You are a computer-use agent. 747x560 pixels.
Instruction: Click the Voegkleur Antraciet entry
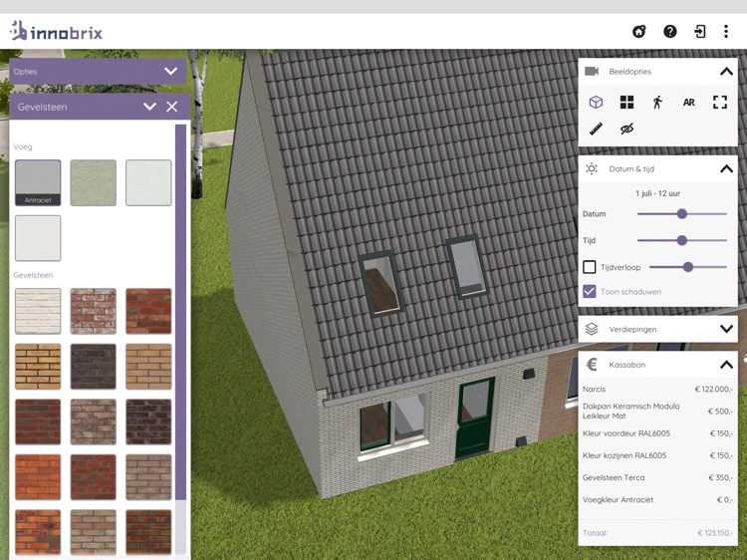click(x=657, y=500)
